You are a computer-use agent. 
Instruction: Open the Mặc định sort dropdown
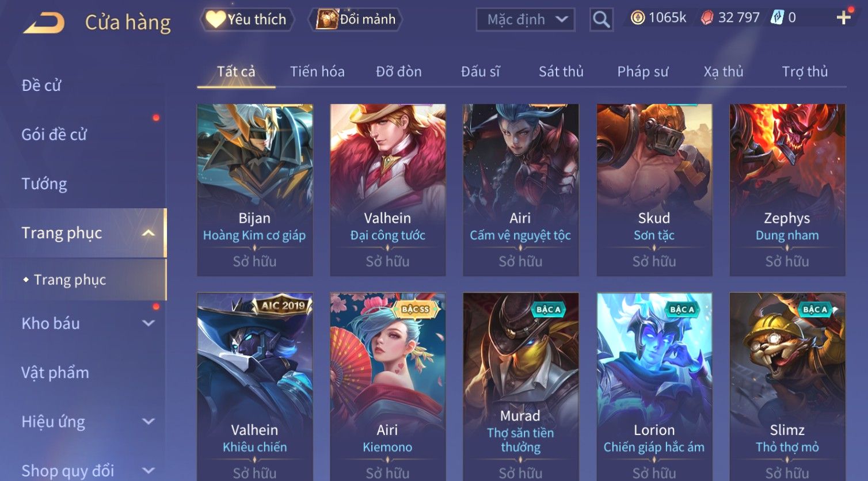point(526,20)
